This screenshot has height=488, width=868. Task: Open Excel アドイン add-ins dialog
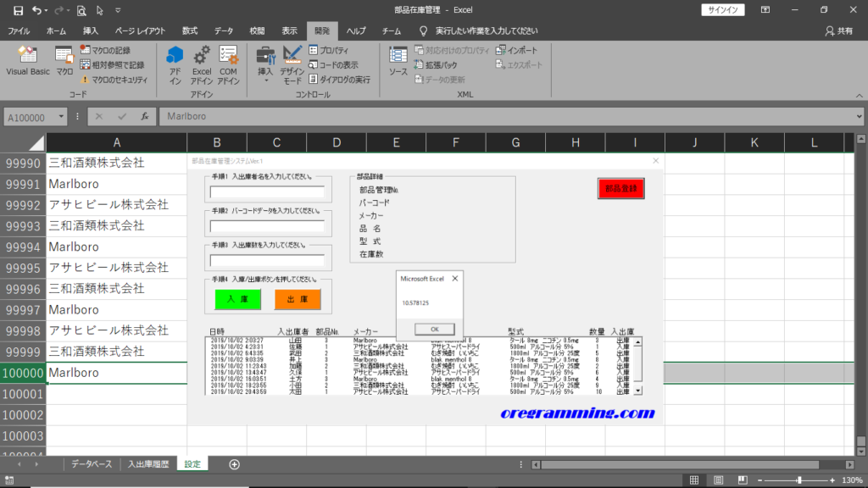click(201, 64)
